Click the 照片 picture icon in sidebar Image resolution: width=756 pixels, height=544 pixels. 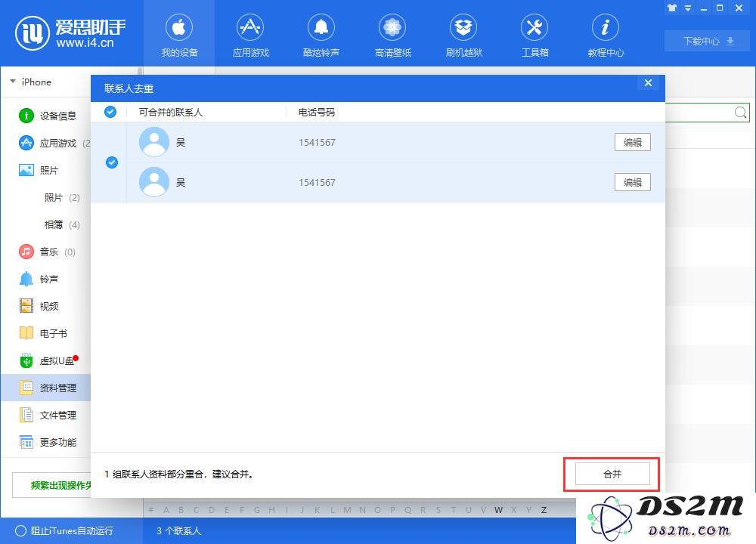pyautogui.click(x=26, y=170)
